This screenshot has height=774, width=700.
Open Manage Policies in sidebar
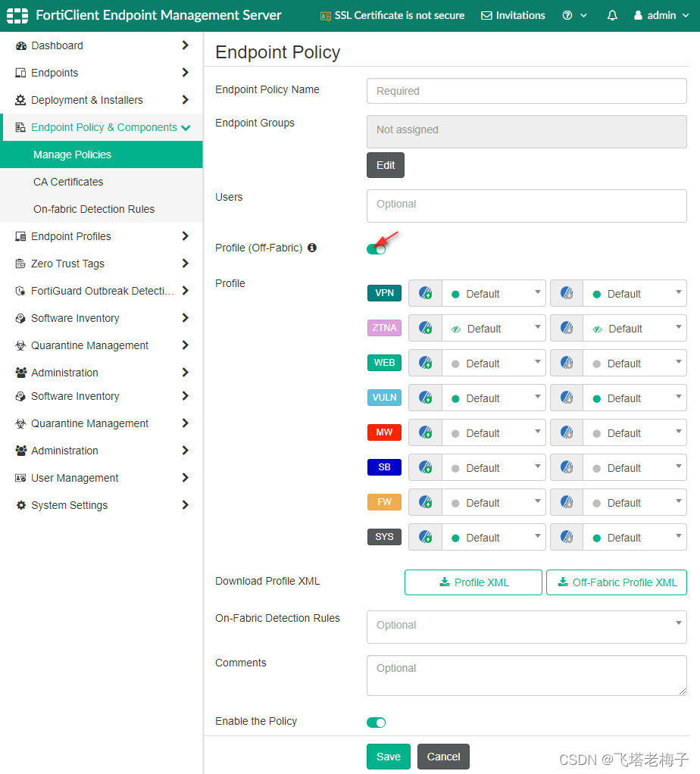[x=102, y=154]
